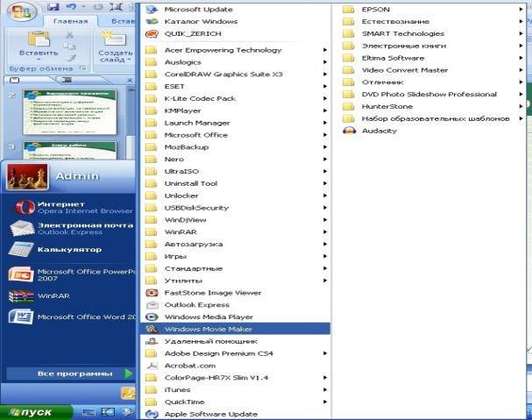The image size is (532, 420).
Task: Select slide 2 thumbnail
Action: (69, 112)
